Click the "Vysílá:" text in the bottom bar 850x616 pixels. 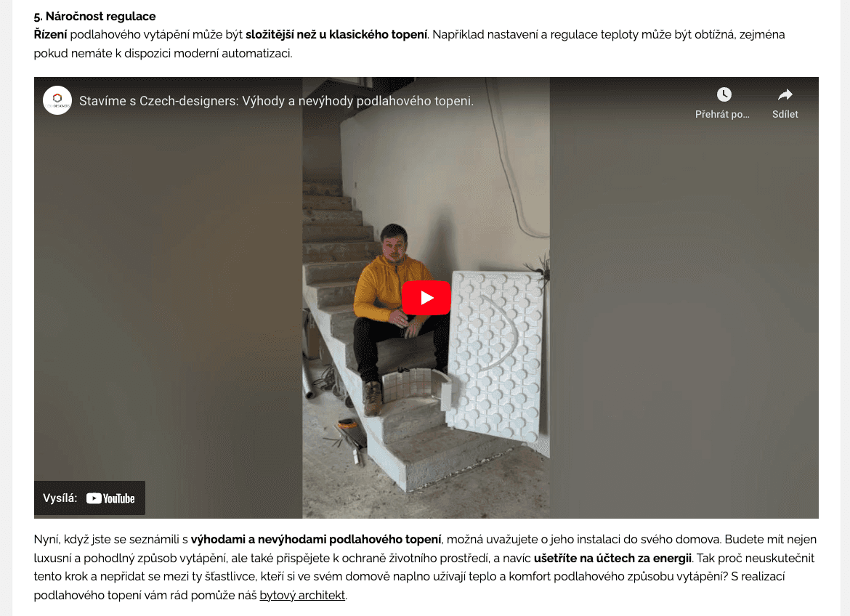coord(60,498)
